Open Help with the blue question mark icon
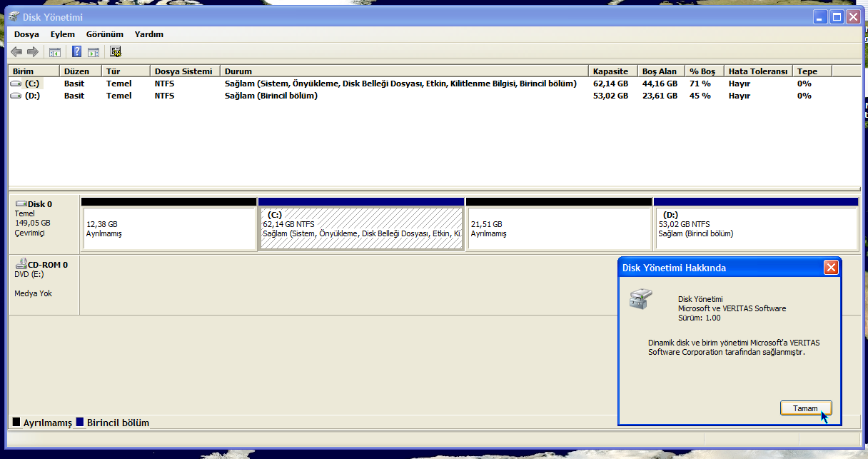This screenshot has height=459, width=868. pyautogui.click(x=77, y=51)
